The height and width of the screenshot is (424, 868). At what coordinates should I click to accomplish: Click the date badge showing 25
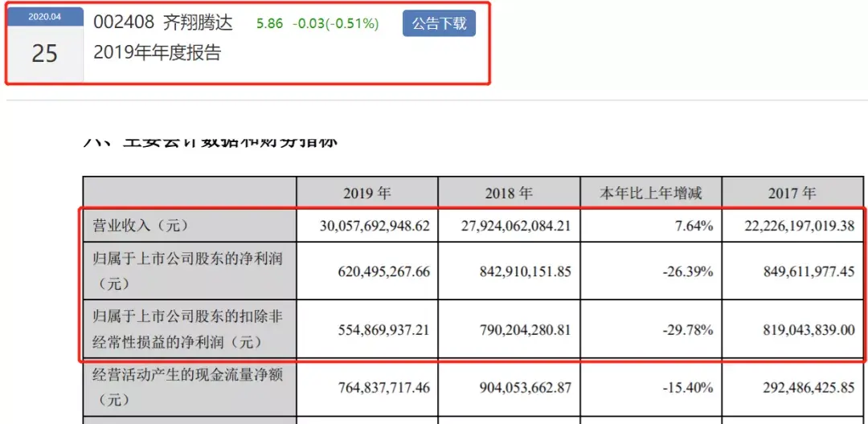45,53
